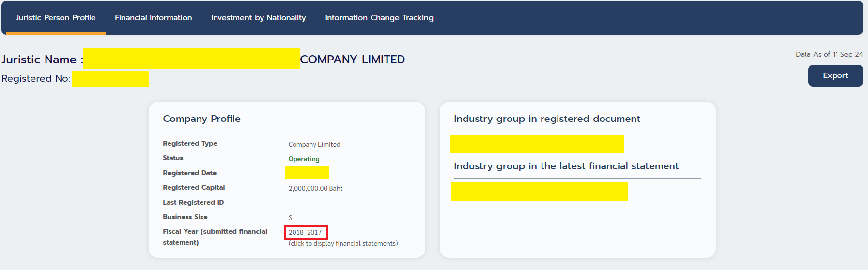Image resolution: width=868 pixels, height=270 pixels.
Task: Click the Operating status text
Action: point(304,159)
